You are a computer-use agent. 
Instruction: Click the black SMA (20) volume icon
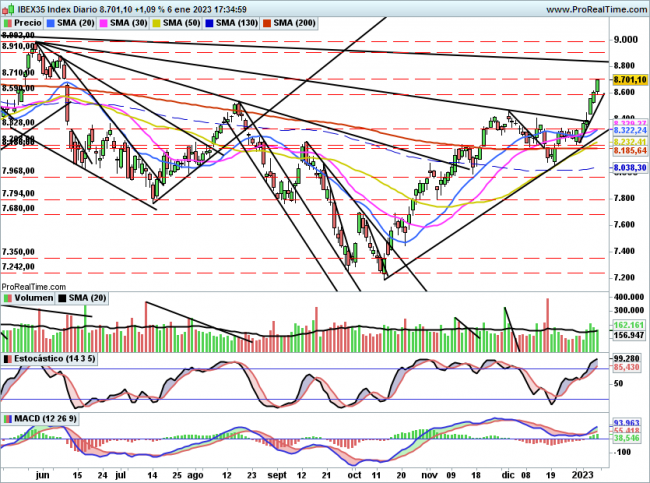click(62, 298)
